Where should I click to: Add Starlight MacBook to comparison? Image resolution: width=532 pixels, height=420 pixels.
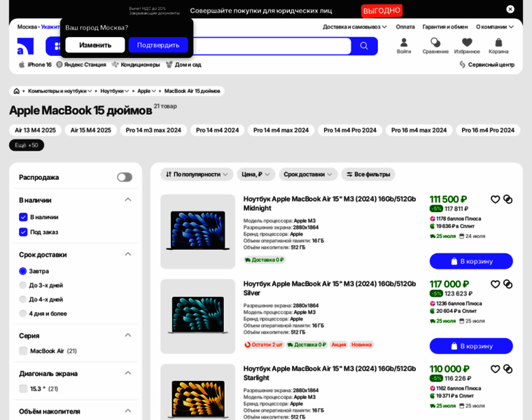[x=508, y=369]
